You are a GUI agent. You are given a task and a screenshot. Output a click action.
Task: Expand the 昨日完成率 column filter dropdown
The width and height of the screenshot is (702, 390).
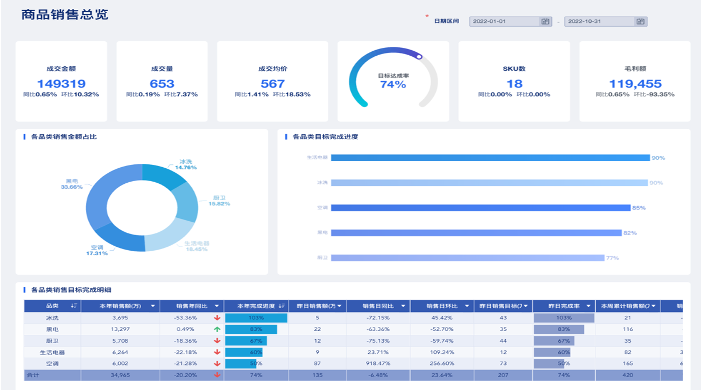588,306
